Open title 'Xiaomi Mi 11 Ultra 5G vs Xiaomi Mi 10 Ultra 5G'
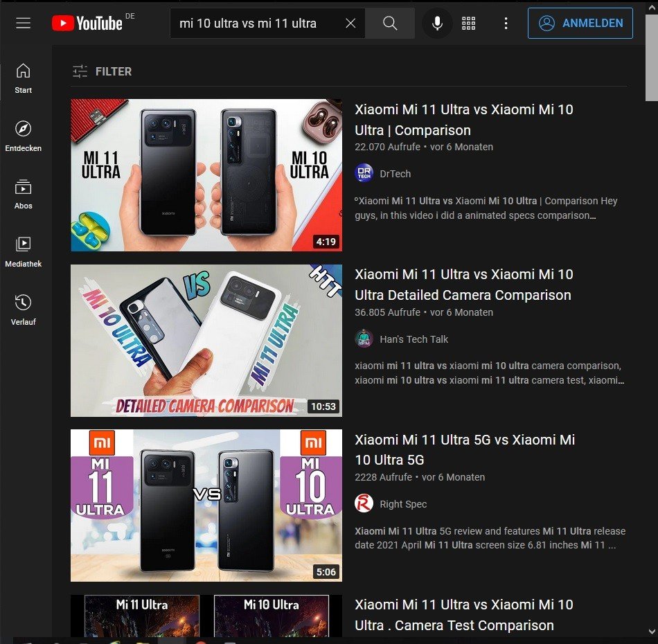Image resolution: width=658 pixels, height=644 pixels. tap(465, 449)
